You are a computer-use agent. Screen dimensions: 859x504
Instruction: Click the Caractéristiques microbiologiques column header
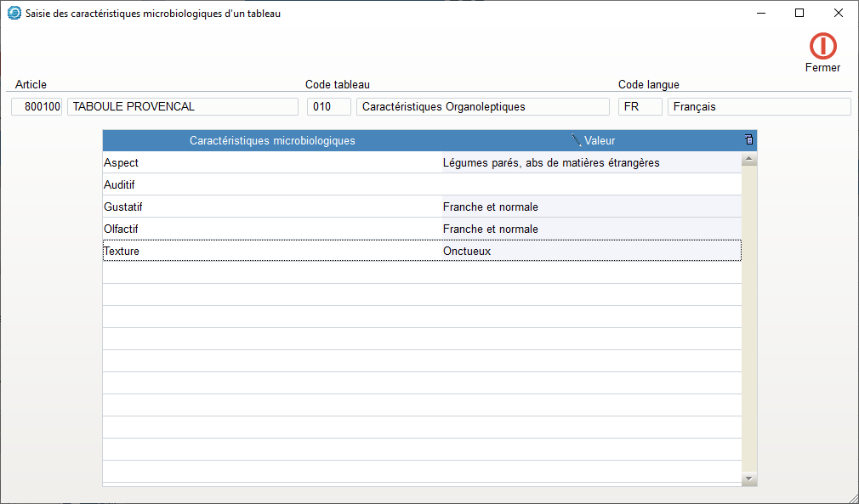point(272,140)
